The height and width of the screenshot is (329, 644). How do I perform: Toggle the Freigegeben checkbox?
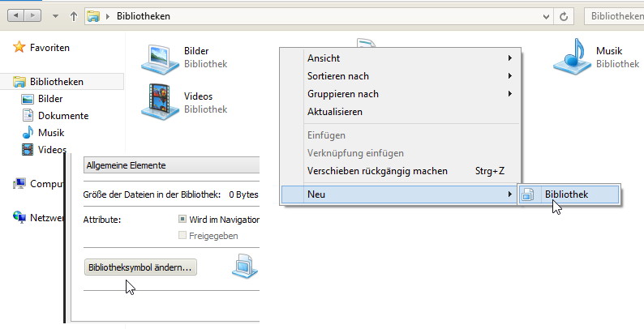click(x=182, y=236)
